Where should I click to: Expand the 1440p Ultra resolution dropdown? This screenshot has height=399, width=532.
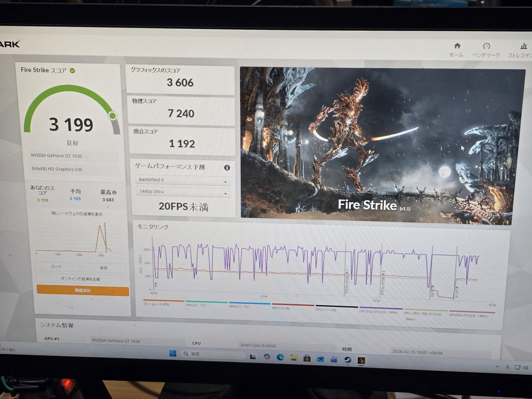tap(183, 192)
